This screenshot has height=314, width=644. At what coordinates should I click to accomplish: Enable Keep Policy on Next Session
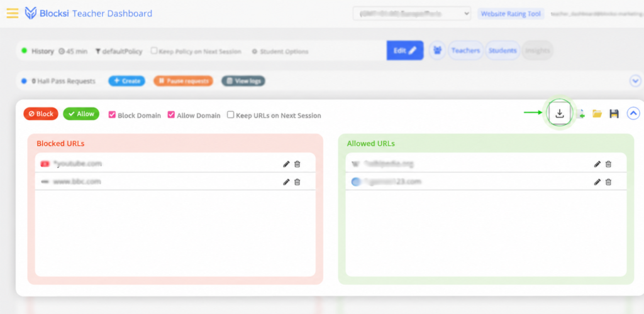(154, 51)
